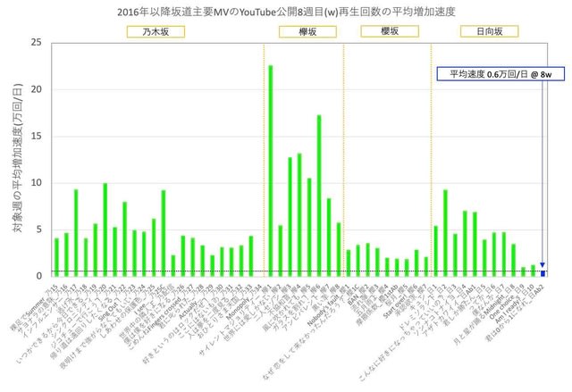Select the 櫻坂 group label box
This screenshot has height=392, width=572.
click(390, 31)
